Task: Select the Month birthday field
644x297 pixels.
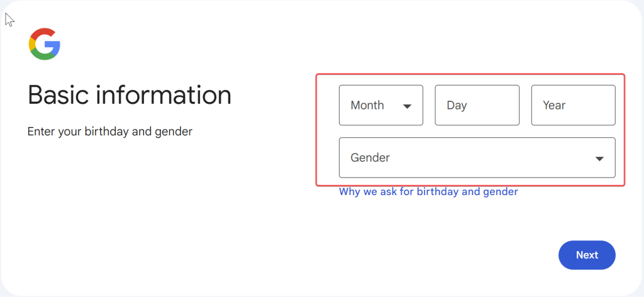Action: tap(380, 105)
